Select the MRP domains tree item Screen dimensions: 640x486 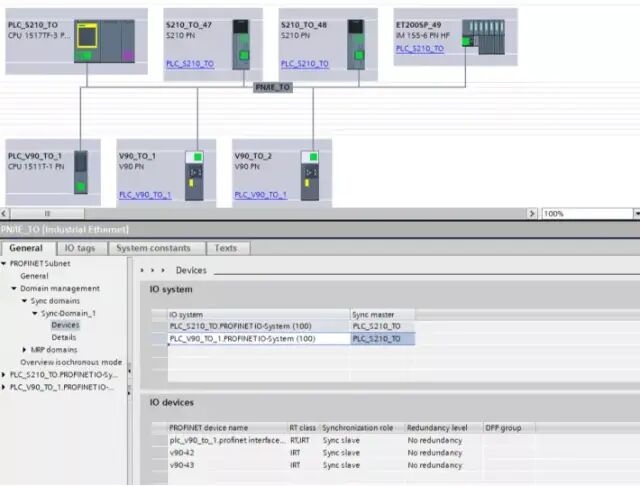click(x=54, y=350)
